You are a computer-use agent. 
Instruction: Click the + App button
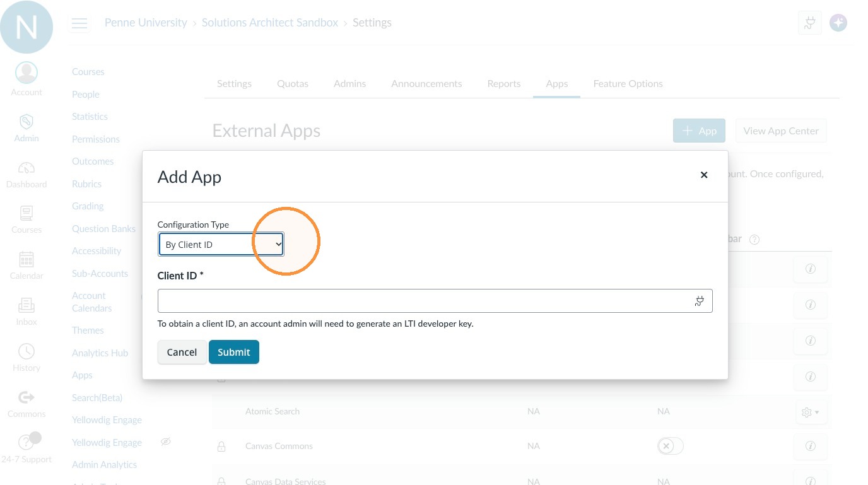699,131
